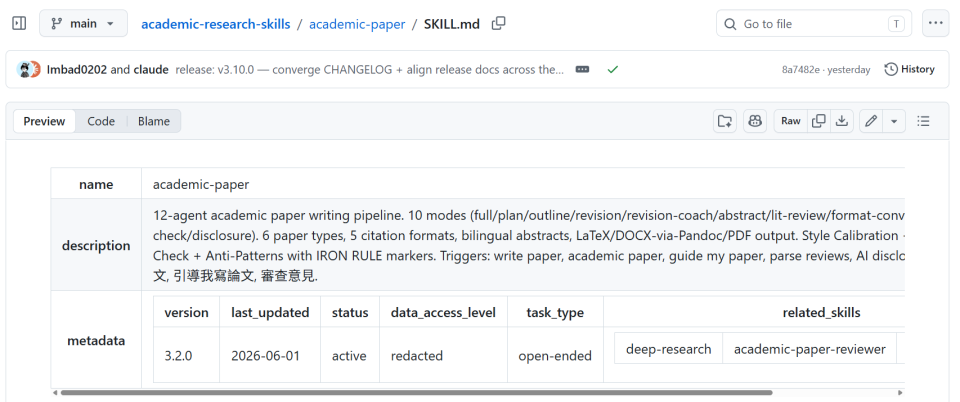The height and width of the screenshot is (402, 960).
Task: Click the Go to file search field
Action: pos(814,24)
